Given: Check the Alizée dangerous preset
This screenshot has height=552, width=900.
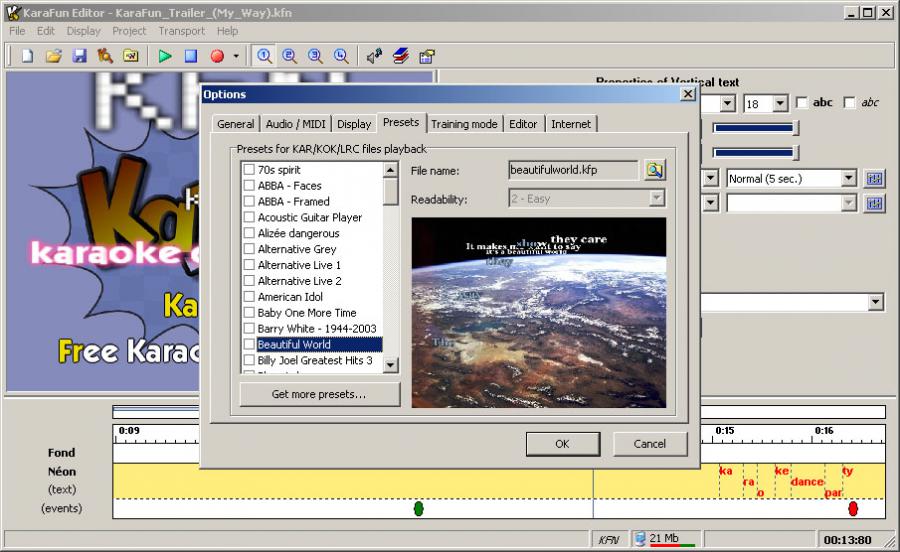Looking at the screenshot, I should [x=249, y=233].
